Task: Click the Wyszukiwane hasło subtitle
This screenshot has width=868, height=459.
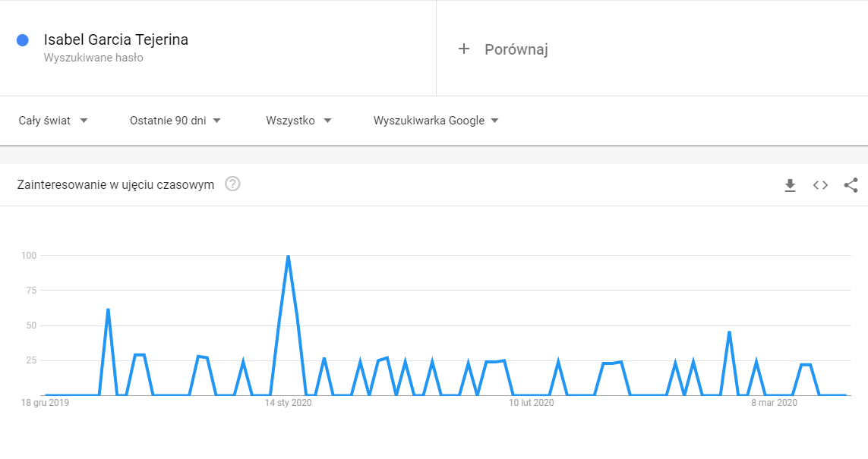Action: click(93, 58)
